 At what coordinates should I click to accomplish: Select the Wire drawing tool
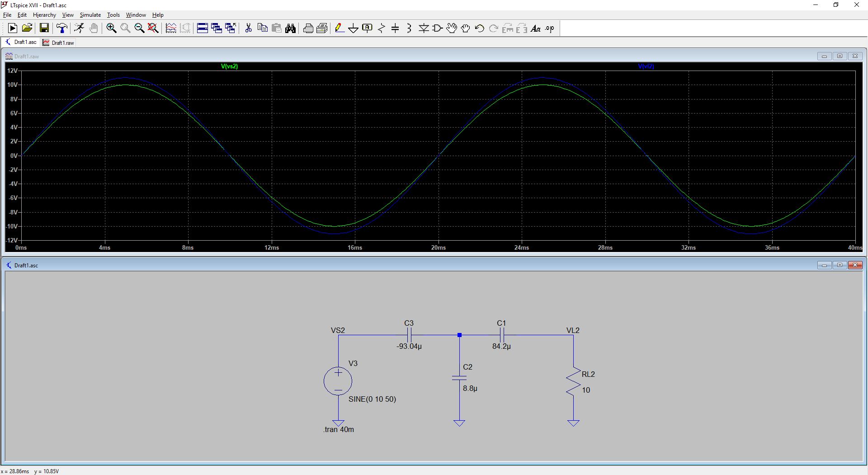[x=339, y=28]
